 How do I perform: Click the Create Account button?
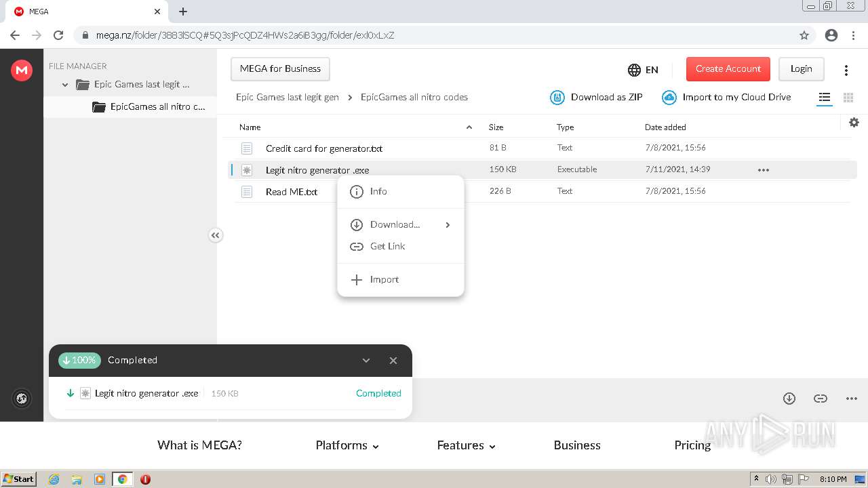[x=728, y=68]
